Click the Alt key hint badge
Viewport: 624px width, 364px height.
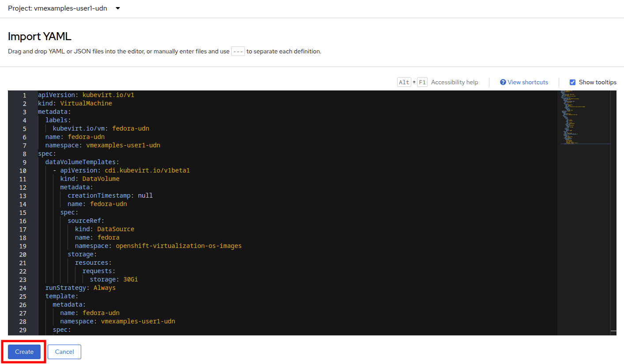(404, 82)
